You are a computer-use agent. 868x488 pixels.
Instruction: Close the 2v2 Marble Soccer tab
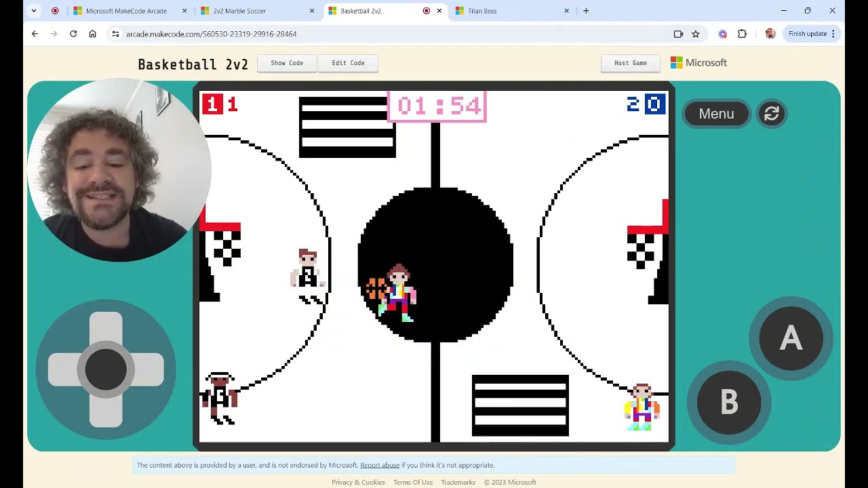point(312,11)
